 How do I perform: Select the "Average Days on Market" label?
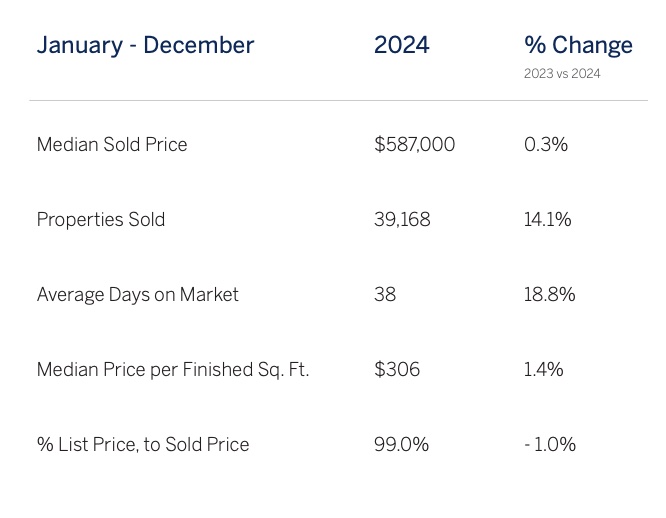tap(138, 295)
